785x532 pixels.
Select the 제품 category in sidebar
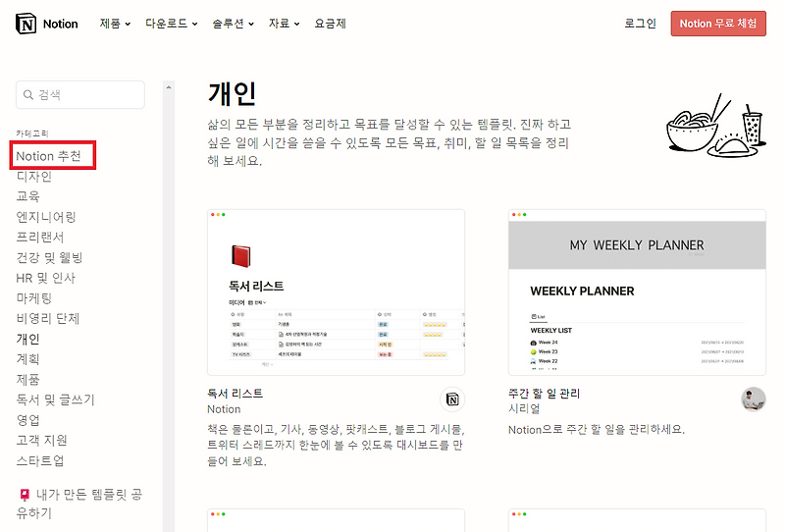pos(28,379)
